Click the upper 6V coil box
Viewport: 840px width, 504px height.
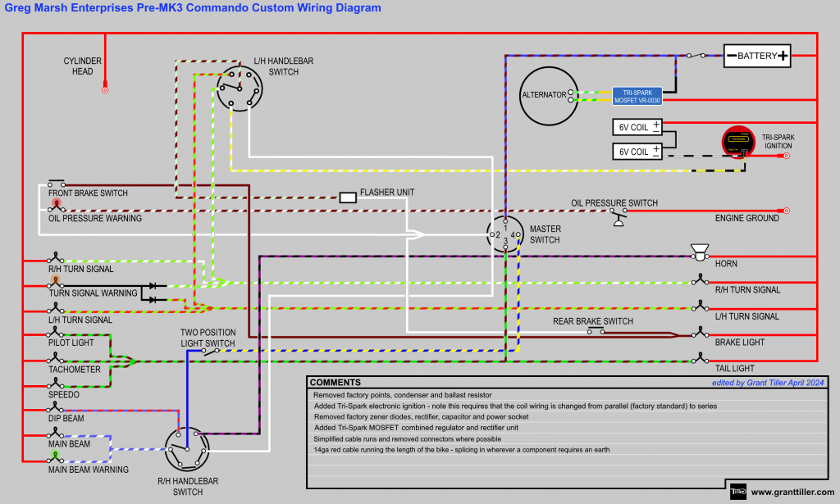639,127
